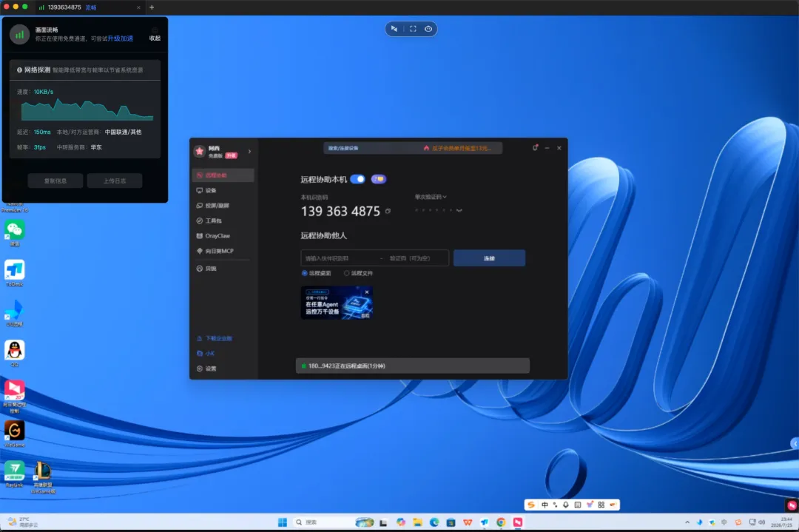
Task: Click the Sogou microphone voice input icon
Action: tap(566, 505)
